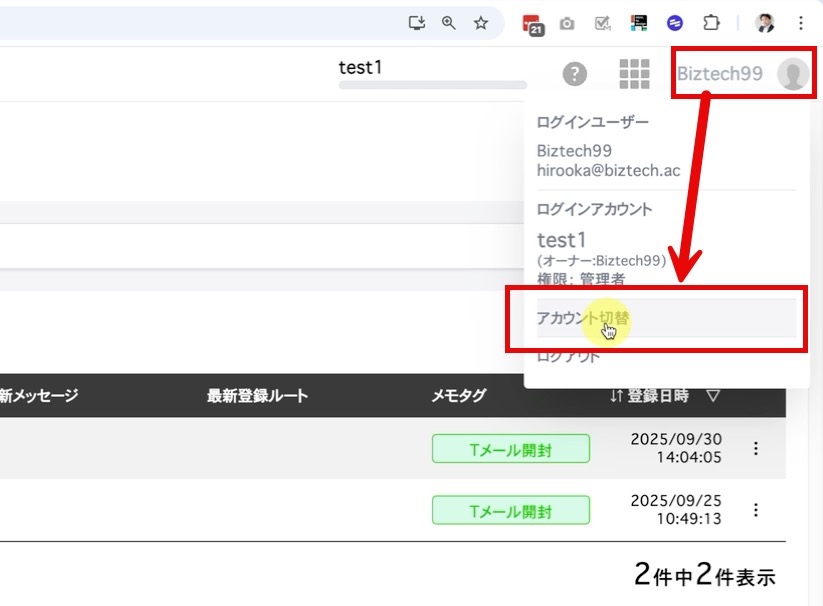The width and height of the screenshot is (823, 606).
Task: Toggle the Biztech99 user account menu
Action: (x=741, y=74)
